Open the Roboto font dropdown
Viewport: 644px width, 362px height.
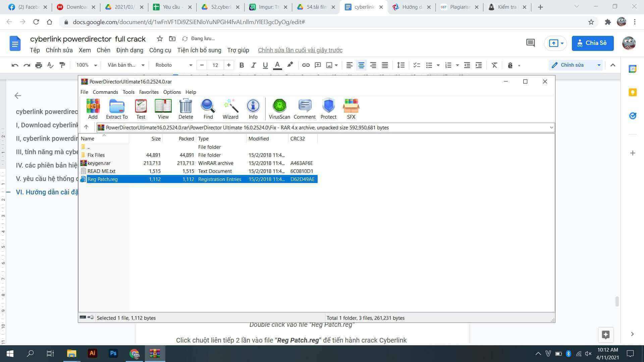174,65
